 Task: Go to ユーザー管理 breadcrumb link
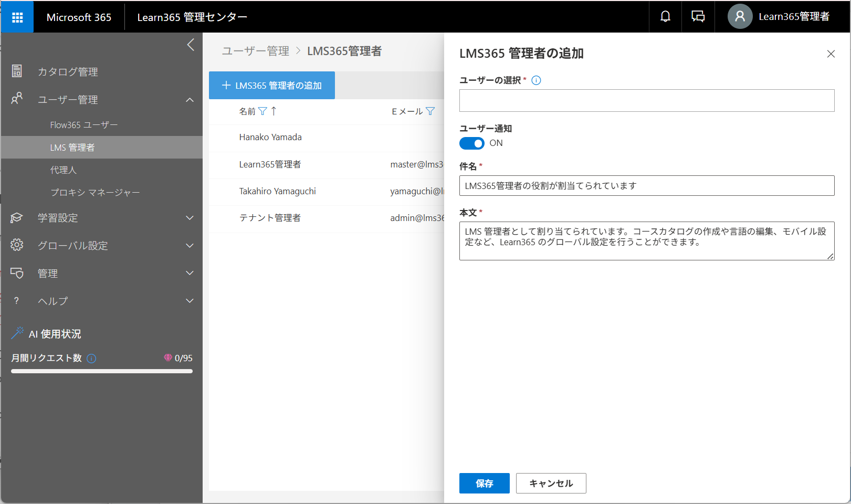tap(256, 51)
